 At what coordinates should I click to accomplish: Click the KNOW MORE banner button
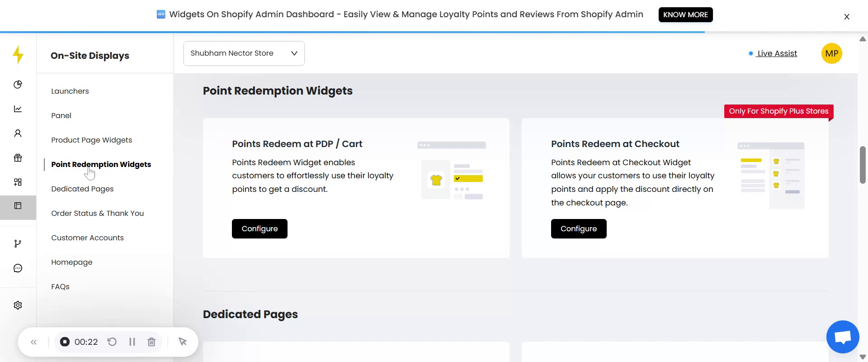[x=685, y=14]
